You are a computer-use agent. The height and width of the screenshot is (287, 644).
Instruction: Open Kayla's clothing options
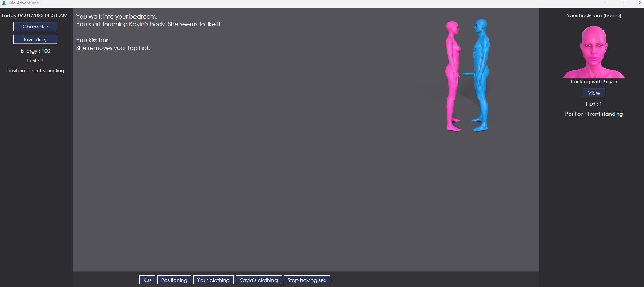[259, 280]
